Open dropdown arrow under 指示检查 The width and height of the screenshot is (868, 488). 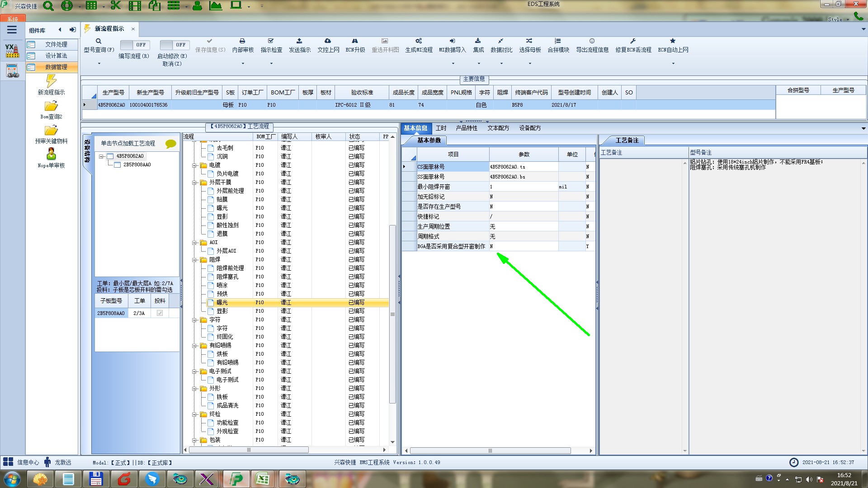(x=271, y=64)
